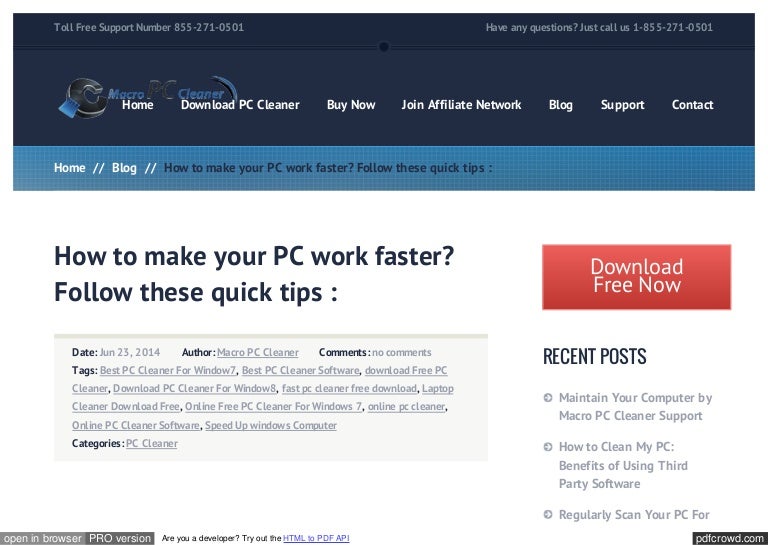
Task: Click the bullet icon beside Maintain Your Computer post
Action: pyautogui.click(x=547, y=398)
